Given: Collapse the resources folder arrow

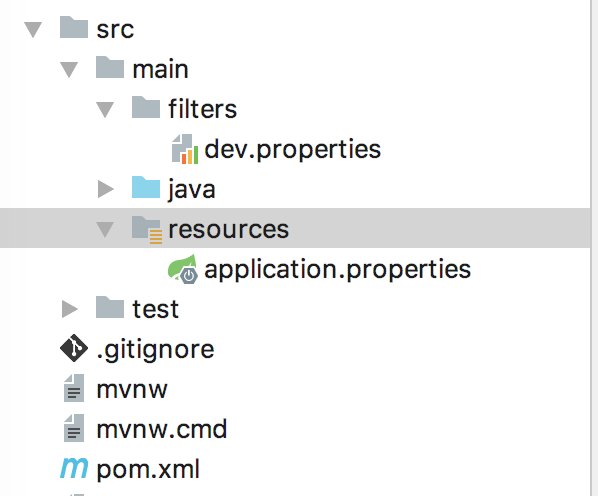Looking at the screenshot, I should point(105,230).
